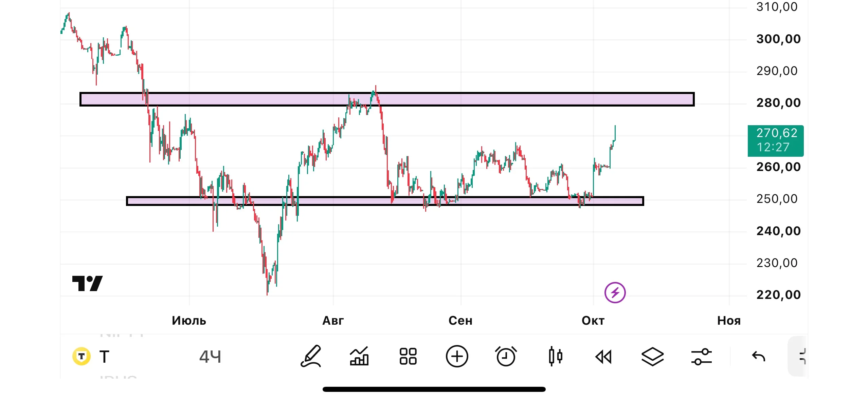Open chart settings sliders icon

tap(702, 357)
